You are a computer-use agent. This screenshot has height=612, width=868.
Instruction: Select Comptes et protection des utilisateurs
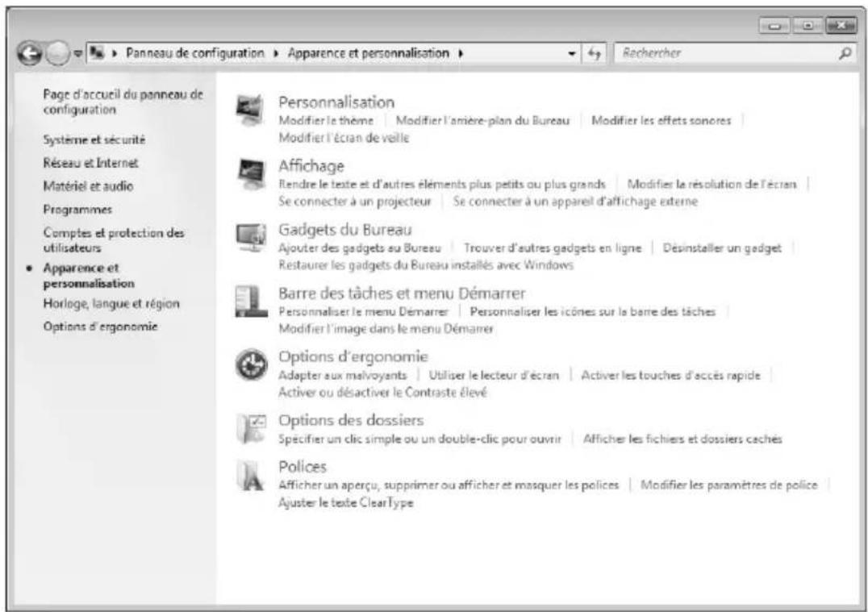click(114, 240)
